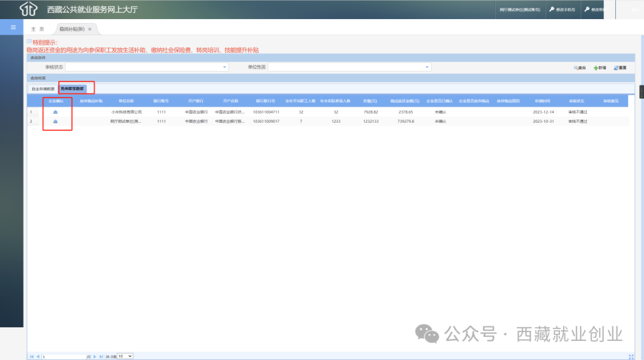
Task: Click the refund cell 739279.8
Action: (x=406, y=122)
